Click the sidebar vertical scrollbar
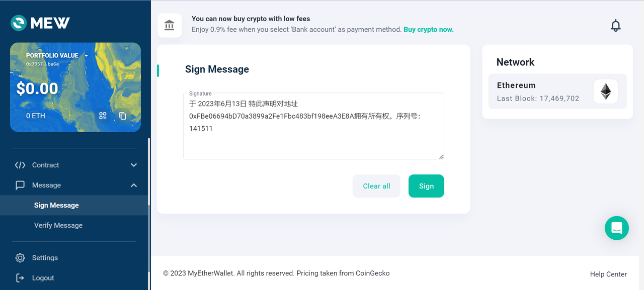644x290 pixels. click(149, 211)
